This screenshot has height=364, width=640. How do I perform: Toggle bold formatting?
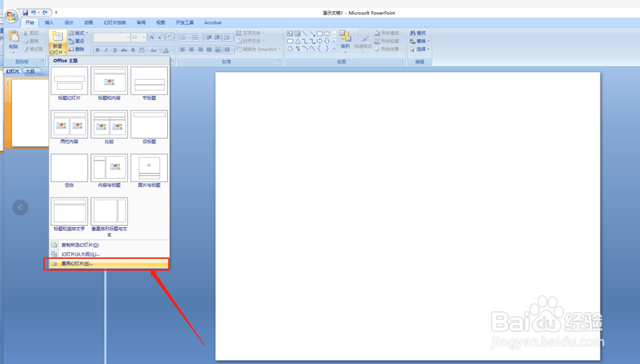click(x=97, y=50)
